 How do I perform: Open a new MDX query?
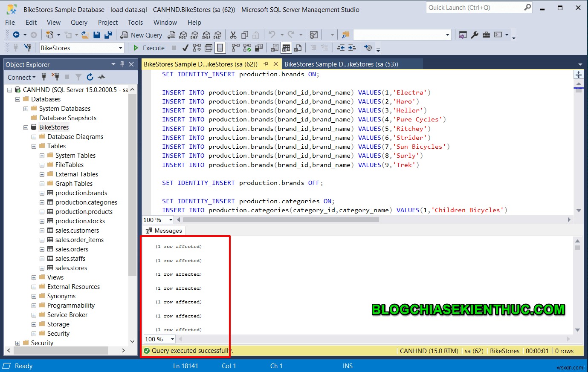pos(182,35)
